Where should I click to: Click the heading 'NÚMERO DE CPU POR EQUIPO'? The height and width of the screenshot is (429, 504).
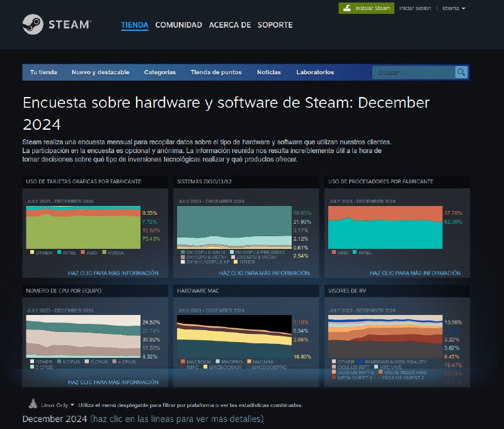[64, 290]
